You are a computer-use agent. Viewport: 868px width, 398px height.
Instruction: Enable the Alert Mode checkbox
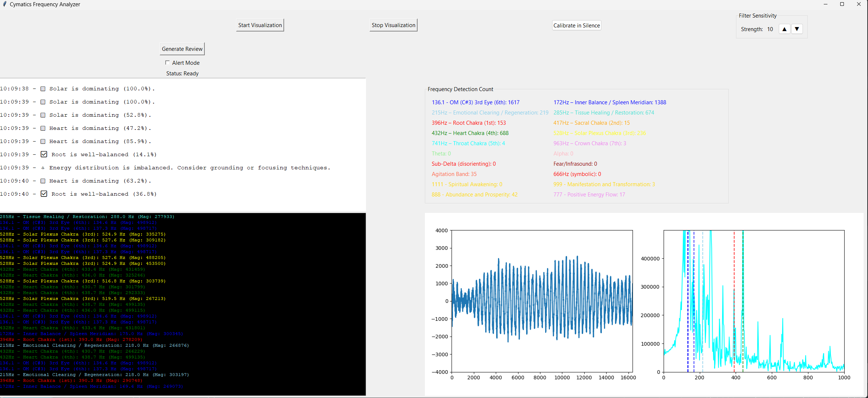pyautogui.click(x=167, y=63)
